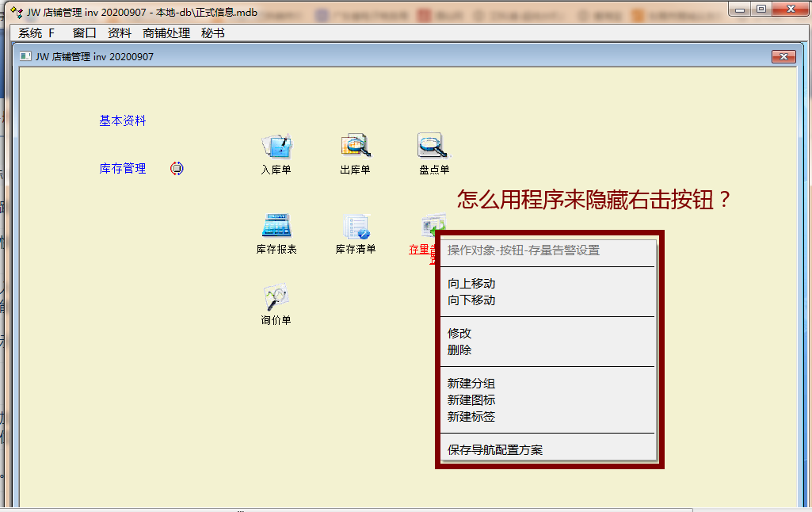Open the 系统 F menu
The height and width of the screenshot is (512, 812).
36,32
